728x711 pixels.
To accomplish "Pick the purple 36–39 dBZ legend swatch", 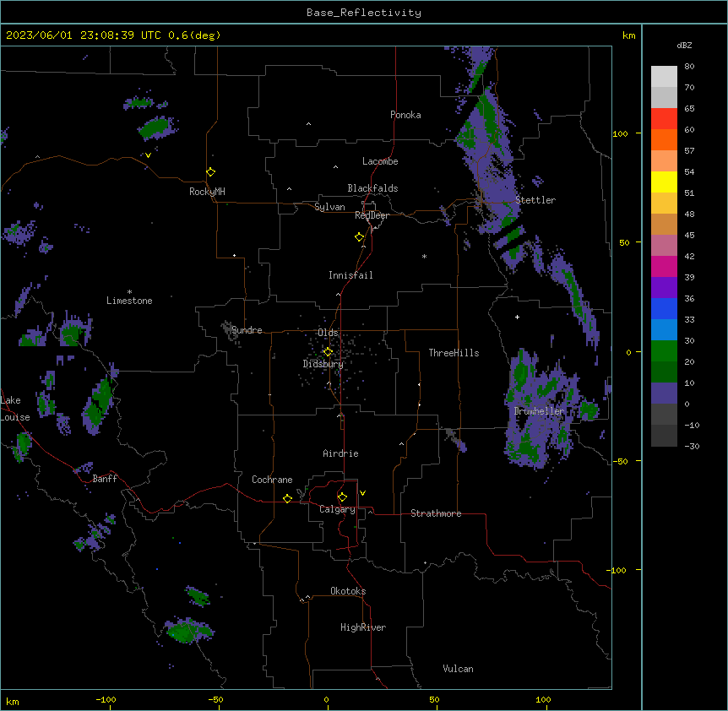I will (664, 288).
